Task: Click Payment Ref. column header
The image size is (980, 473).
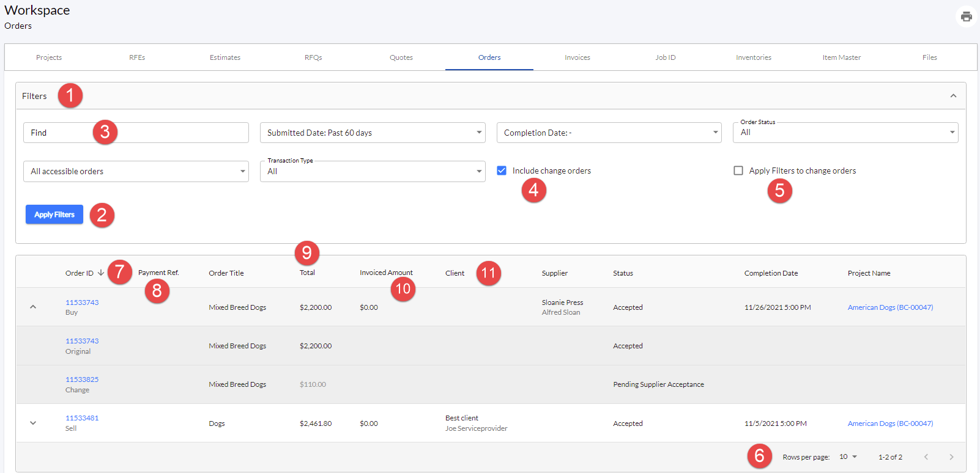Action: click(158, 273)
